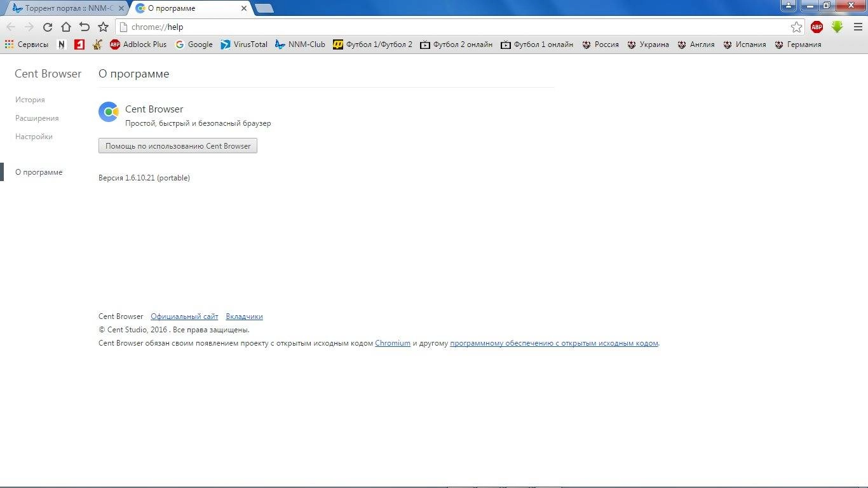
Task: Click the green download arrow extension icon
Action: pyautogui.click(x=837, y=27)
